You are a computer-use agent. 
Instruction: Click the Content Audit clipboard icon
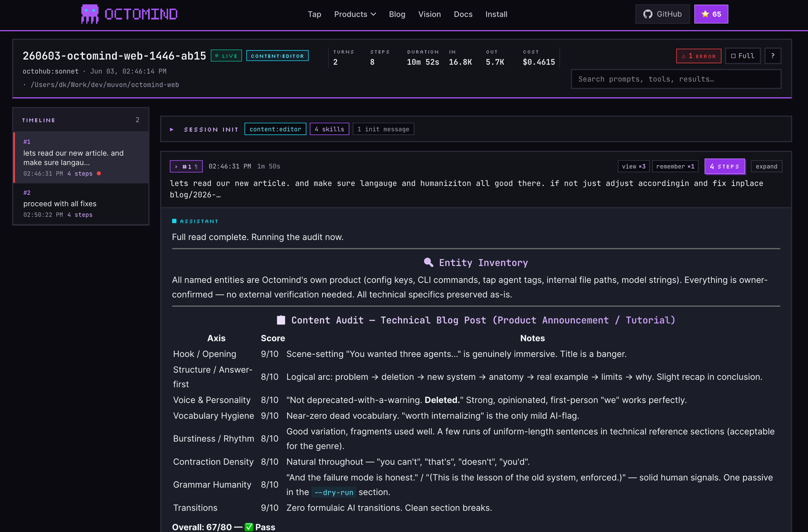click(x=281, y=320)
